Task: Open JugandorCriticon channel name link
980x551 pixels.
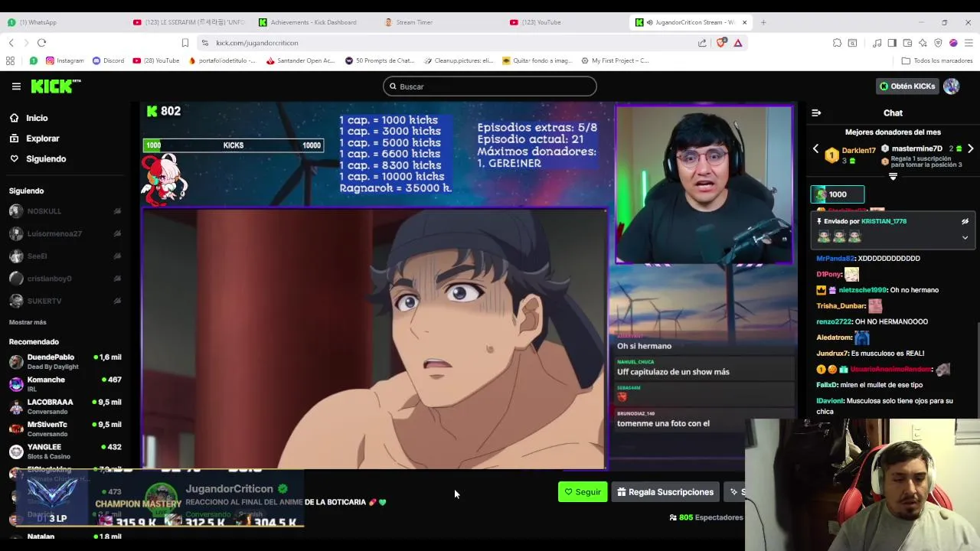Action: pyautogui.click(x=229, y=489)
